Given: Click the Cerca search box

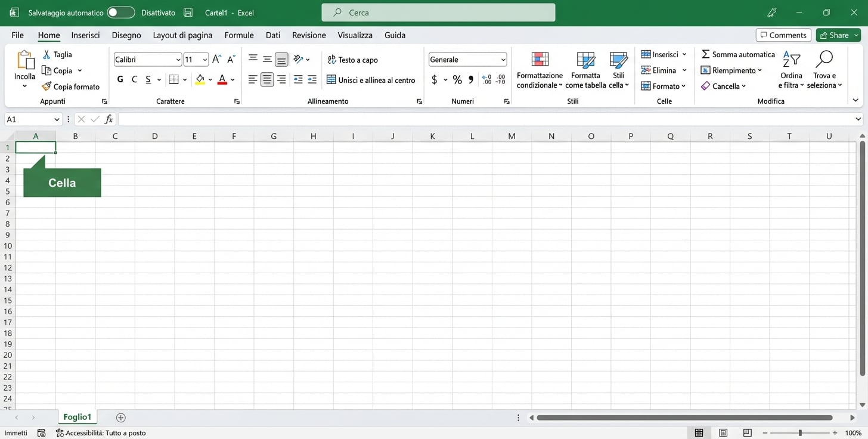Looking at the screenshot, I should pos(438,13).
